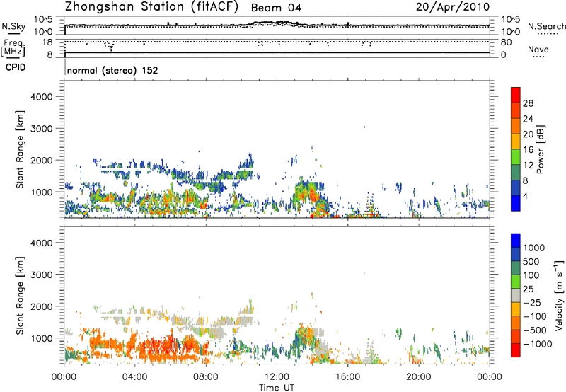
Task: Click the blue top segment of Velocity colorbar
Action: (516, 241)
